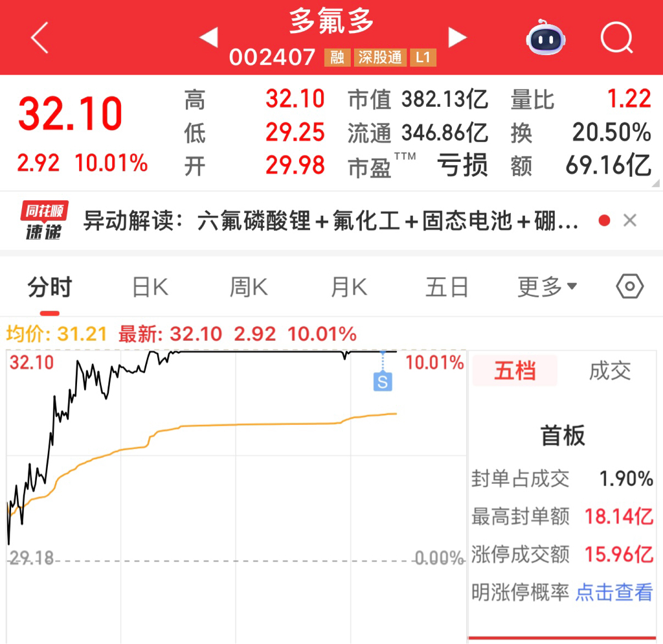The height and width of the screenshot is (644, 663).
Task: Open the robot assistant icon
Action: tap(545, 37)
